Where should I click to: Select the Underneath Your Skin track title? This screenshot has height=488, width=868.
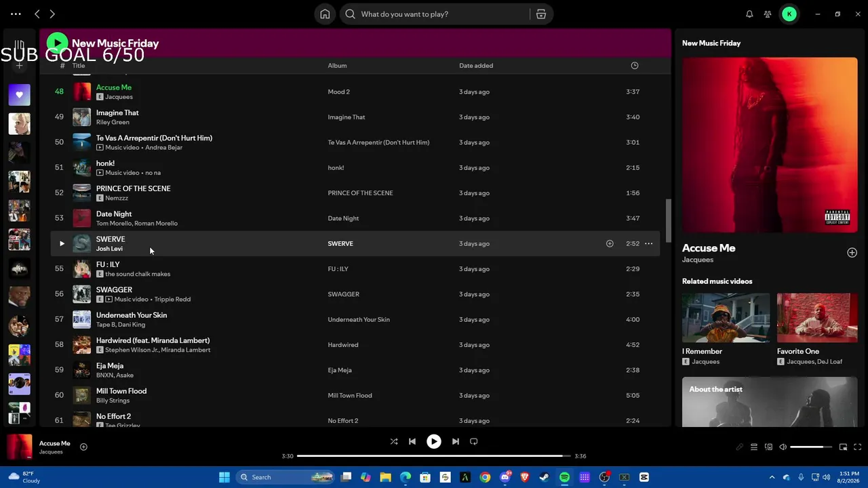[132, 315]
